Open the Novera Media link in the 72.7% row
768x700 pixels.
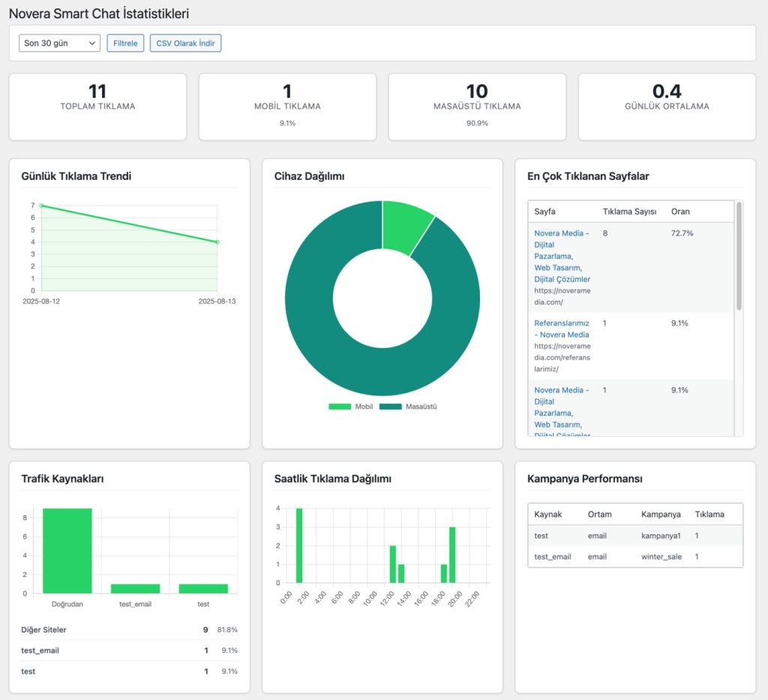(x=562, y=256)
